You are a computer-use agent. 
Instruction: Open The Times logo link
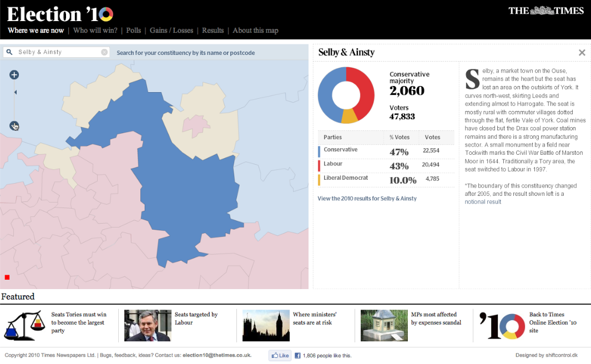[x=545, y=11]
